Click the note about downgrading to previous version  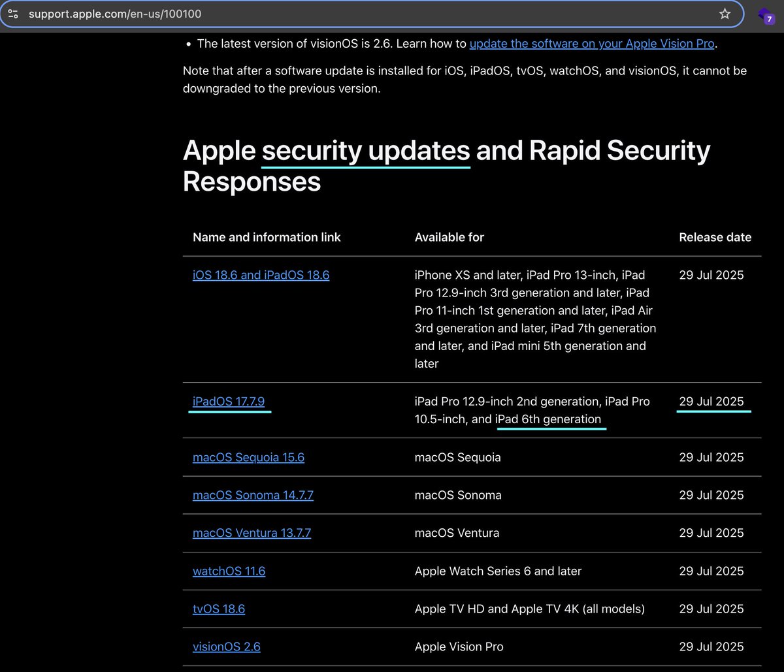coord(465,79)
